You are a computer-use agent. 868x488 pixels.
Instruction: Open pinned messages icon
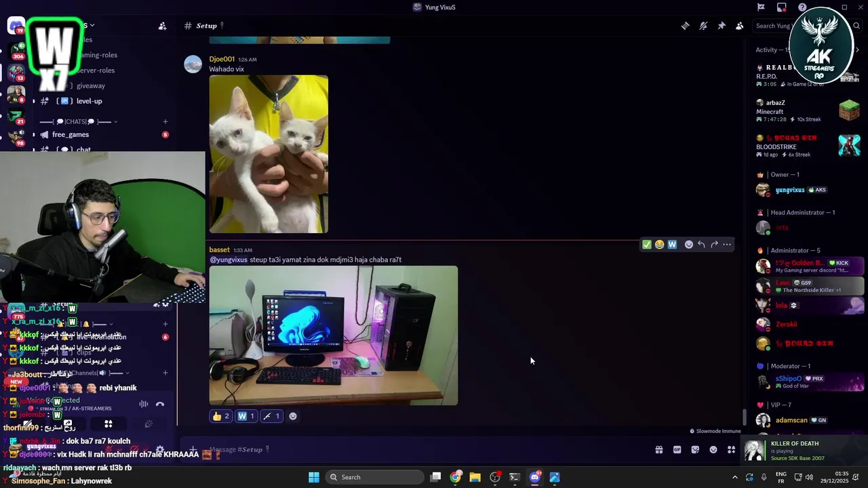[722, 26]
